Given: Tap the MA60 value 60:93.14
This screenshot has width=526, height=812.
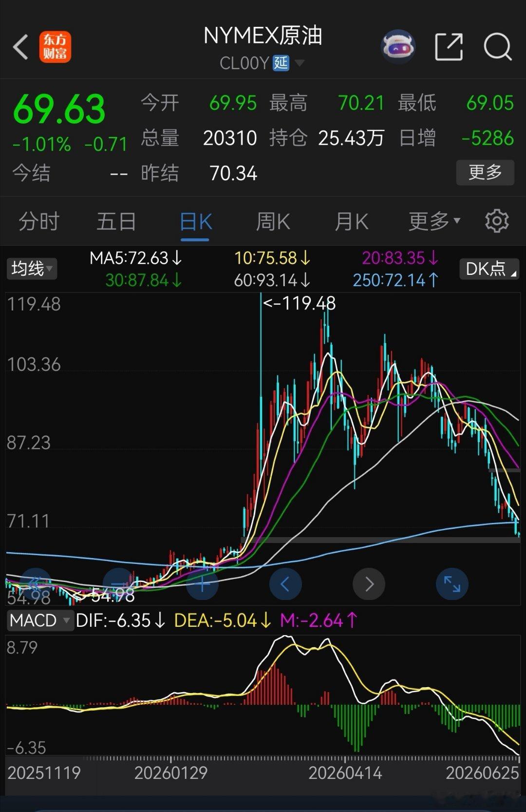Looking at the screenshot, I should (273, 280).
